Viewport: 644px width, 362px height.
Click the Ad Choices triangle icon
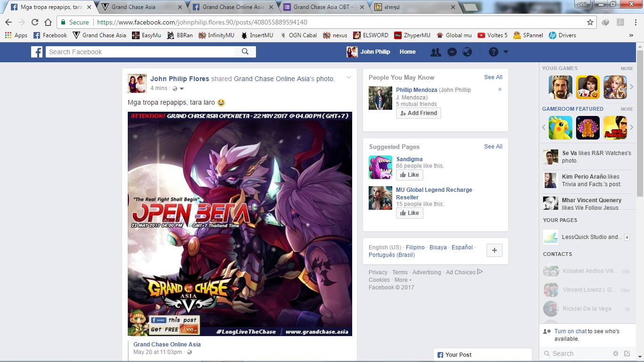pos(480,271)
